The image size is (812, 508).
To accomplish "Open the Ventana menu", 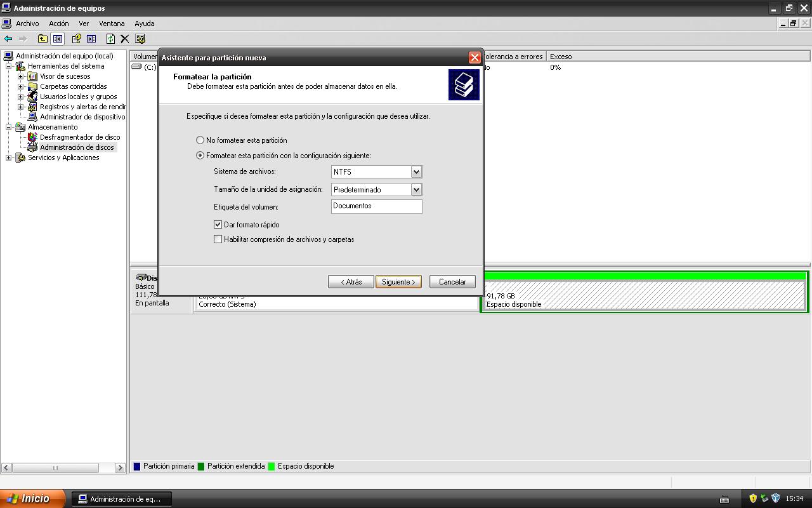I will pos(112,23).
